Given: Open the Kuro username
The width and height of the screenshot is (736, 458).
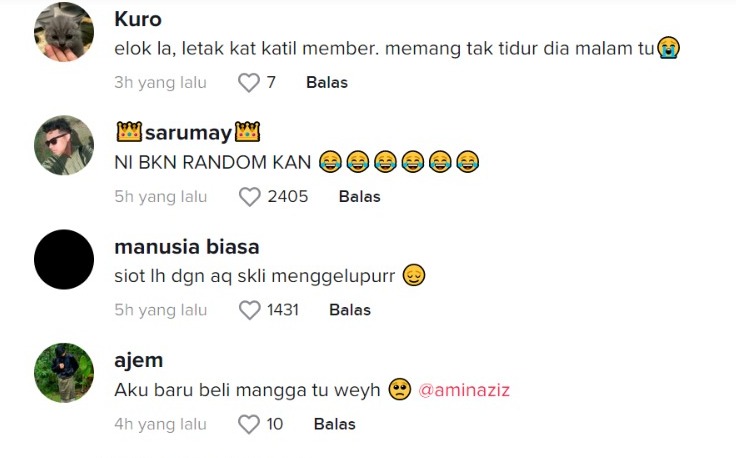Looking at the screenshot, I should (138, 19).
